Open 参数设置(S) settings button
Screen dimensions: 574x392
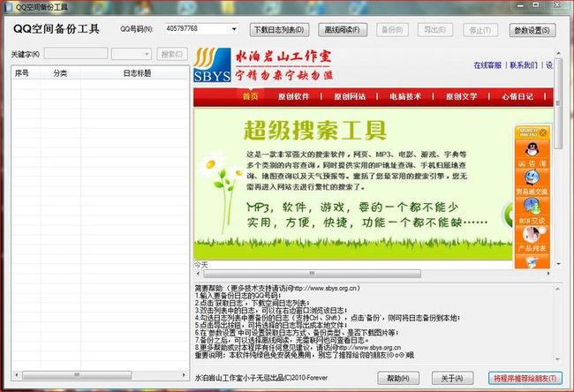[x=532, y=30]
